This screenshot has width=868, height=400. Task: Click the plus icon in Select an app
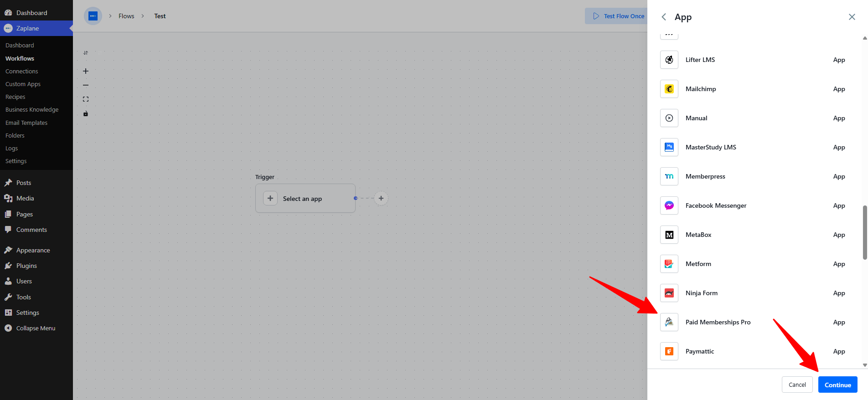coord(270,198)
